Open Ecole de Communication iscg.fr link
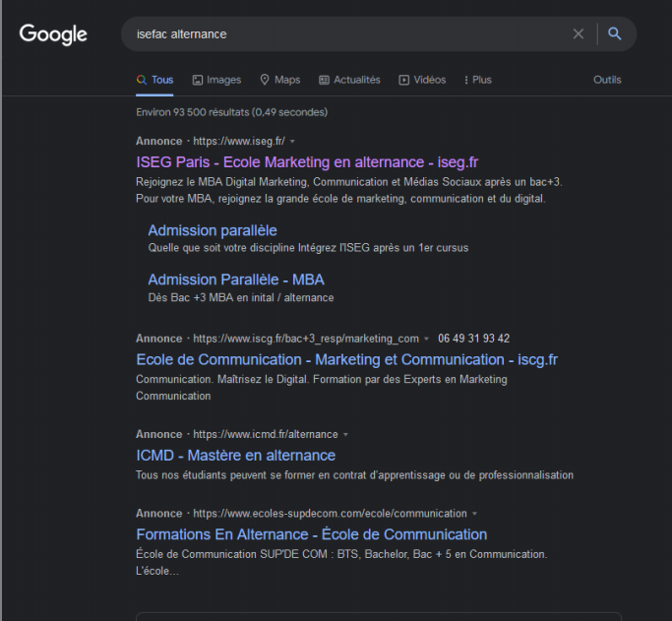Image resolution: width=672 pixels, height=621 pixels. (346, 359)
